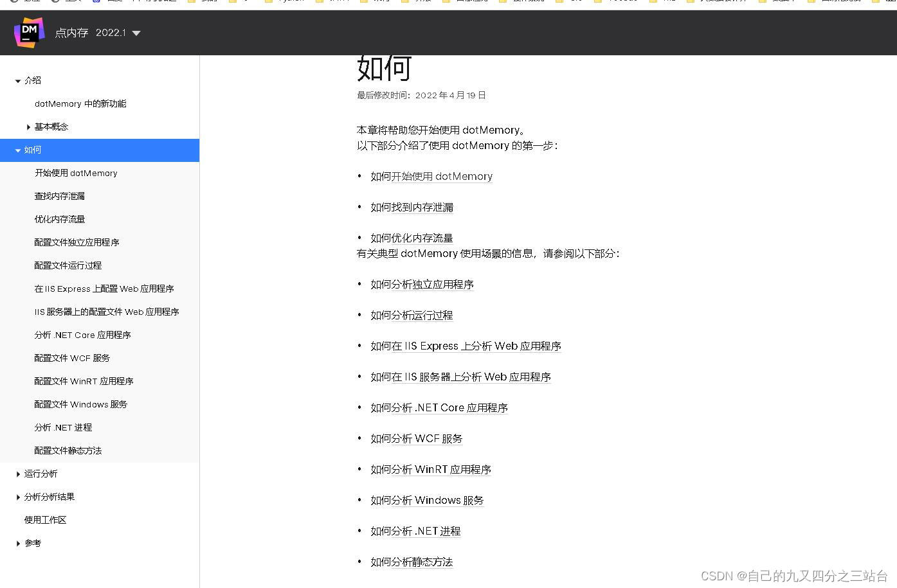
Task: Open 使用工作区 in sidebar
Action: pos(45,520)
